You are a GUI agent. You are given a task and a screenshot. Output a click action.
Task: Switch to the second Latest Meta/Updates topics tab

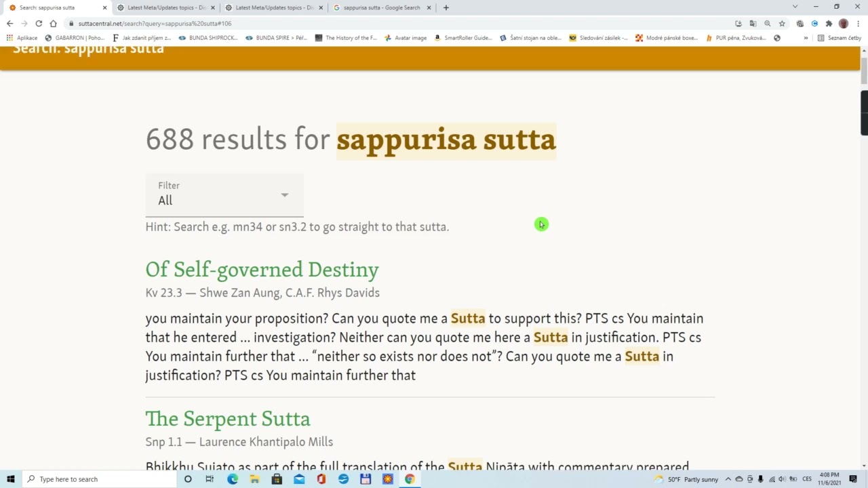click(274, 7)
